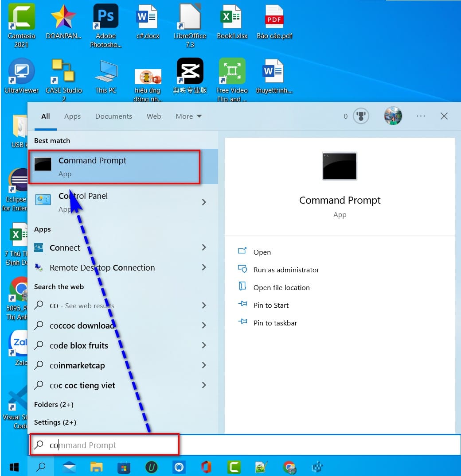The height and width of the screenshot is (476, 461).
Task: Switch to Web search tab
Action: [154, 116]
